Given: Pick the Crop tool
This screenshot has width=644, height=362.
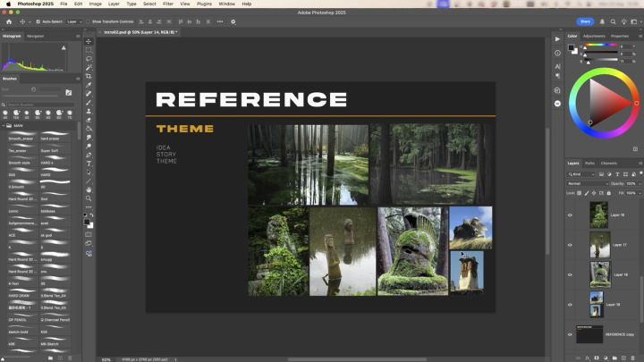Looking at the screenshot, I should (x=89, y=77).
